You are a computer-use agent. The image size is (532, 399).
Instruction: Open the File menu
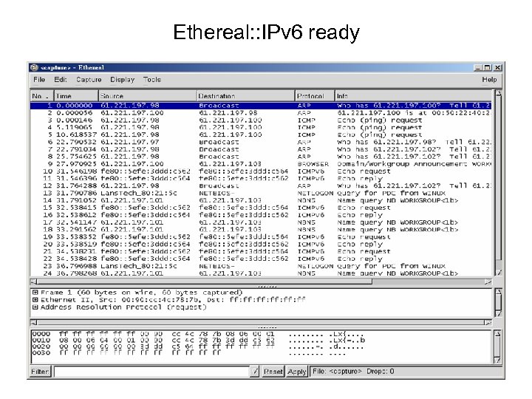click(x=39, y=79)
